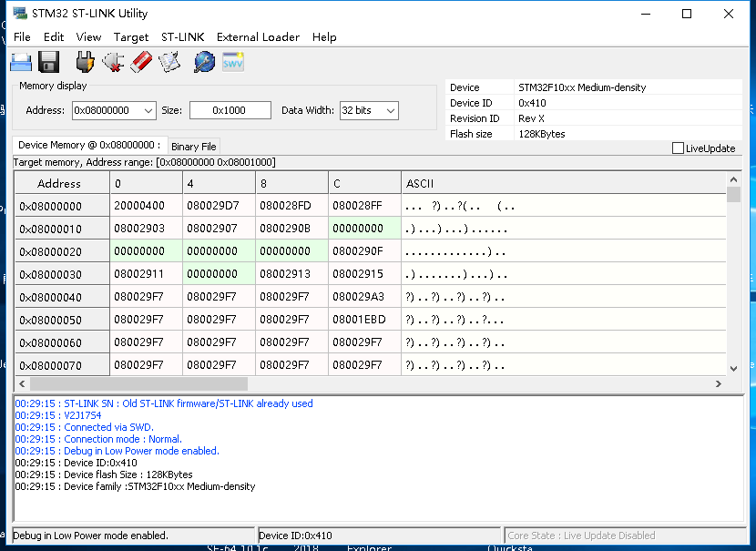Image resolution: width=756 pixels, height=551 pixels.
Task: Click the Address column header
Action: pos(62,183)
